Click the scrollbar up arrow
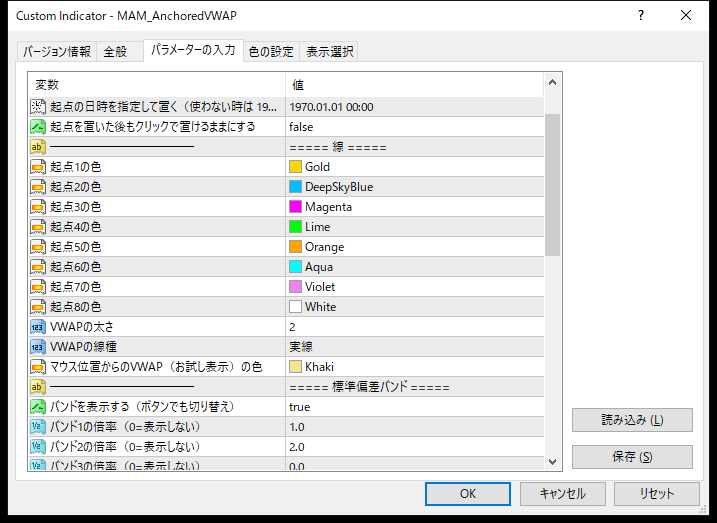This screenshot has width=717, height=523. tap(552, 83)
